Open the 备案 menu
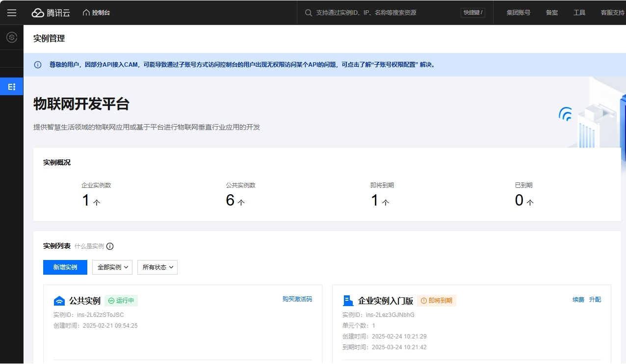This screenshot has width=626, height=364. pyautogui.click(x=552, y=13)
